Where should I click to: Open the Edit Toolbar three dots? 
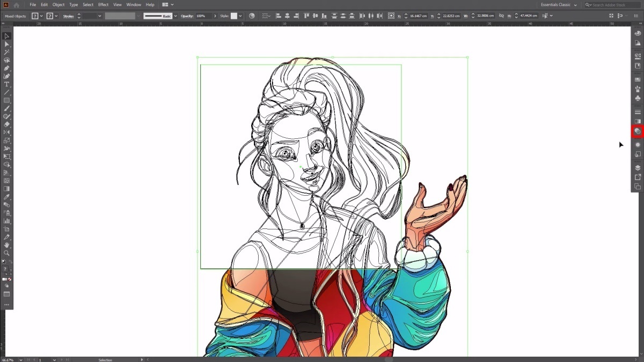click(7, 305)
